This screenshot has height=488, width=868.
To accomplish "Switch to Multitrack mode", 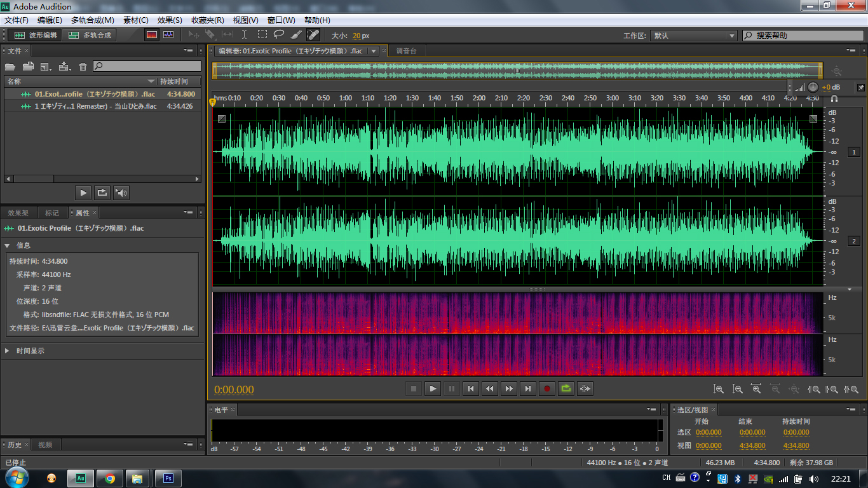I will pyautogui.click(x=90, y=35).
